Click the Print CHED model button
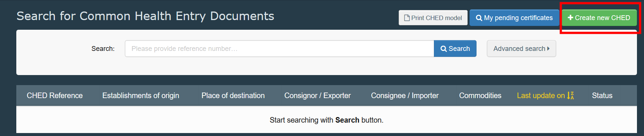 click(433, 18)
